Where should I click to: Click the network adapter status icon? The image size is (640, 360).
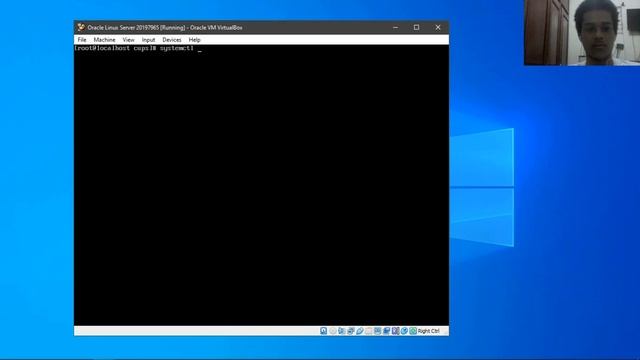[x=351, y=331]
